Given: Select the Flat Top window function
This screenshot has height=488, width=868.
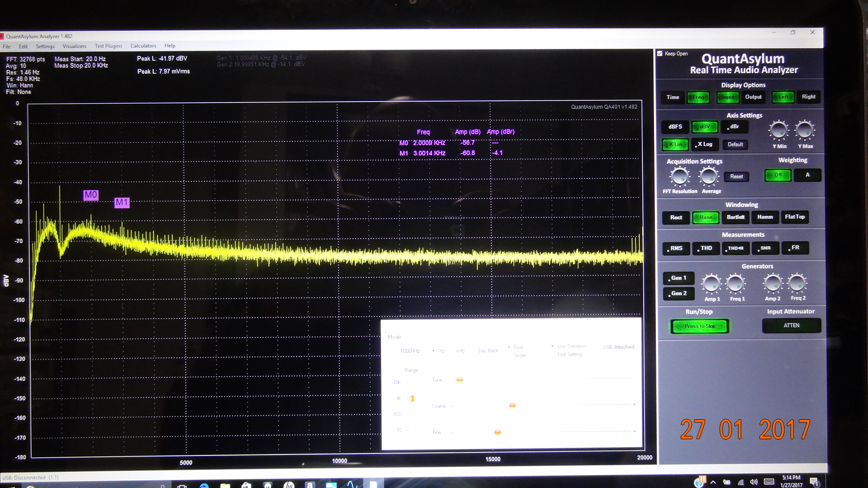Looking at the screenshot, I should click(x=795, y=217).
